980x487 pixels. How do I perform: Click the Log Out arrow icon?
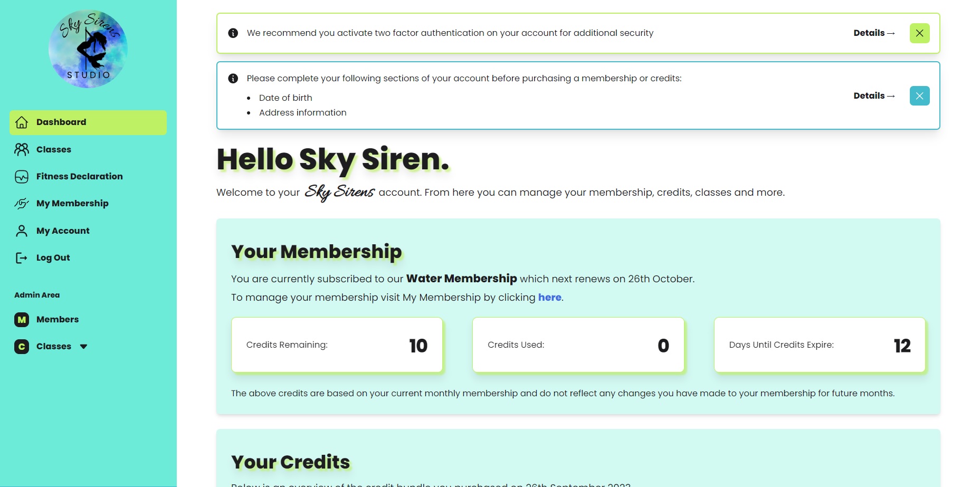click(x=21, y=257)
